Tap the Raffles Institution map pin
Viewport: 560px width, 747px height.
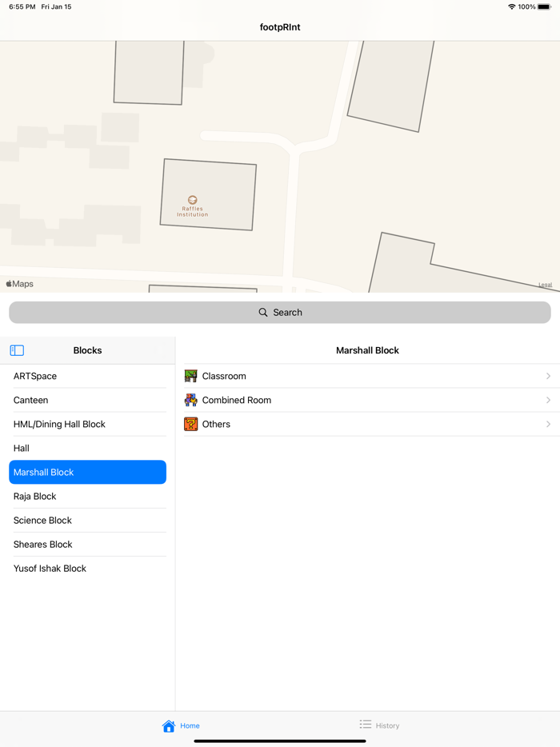193,200
